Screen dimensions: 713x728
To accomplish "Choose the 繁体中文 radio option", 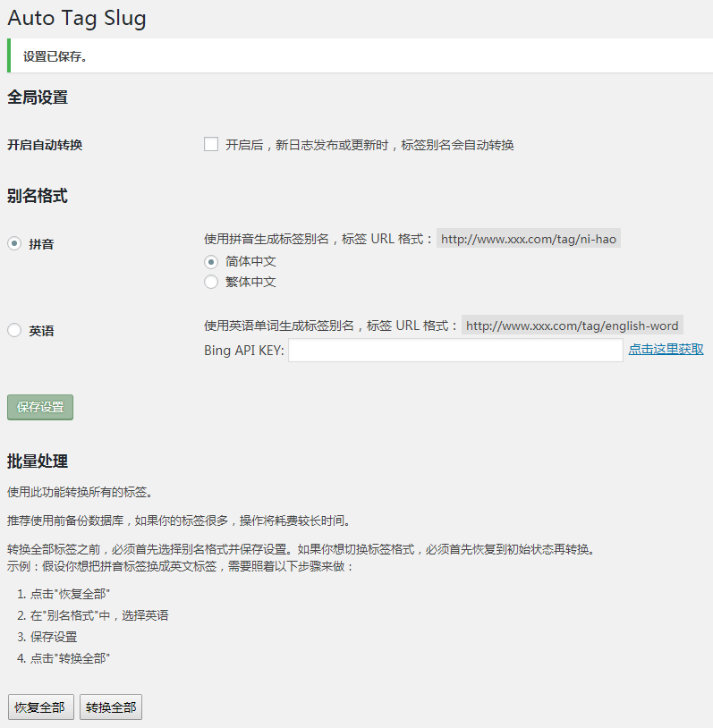I will coord(211,282).
